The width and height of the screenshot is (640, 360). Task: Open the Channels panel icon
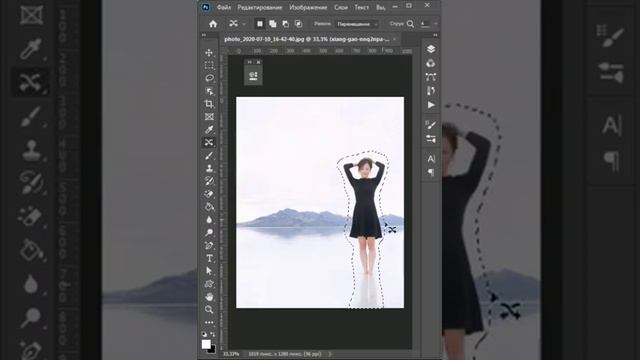(x=431, y=63)
